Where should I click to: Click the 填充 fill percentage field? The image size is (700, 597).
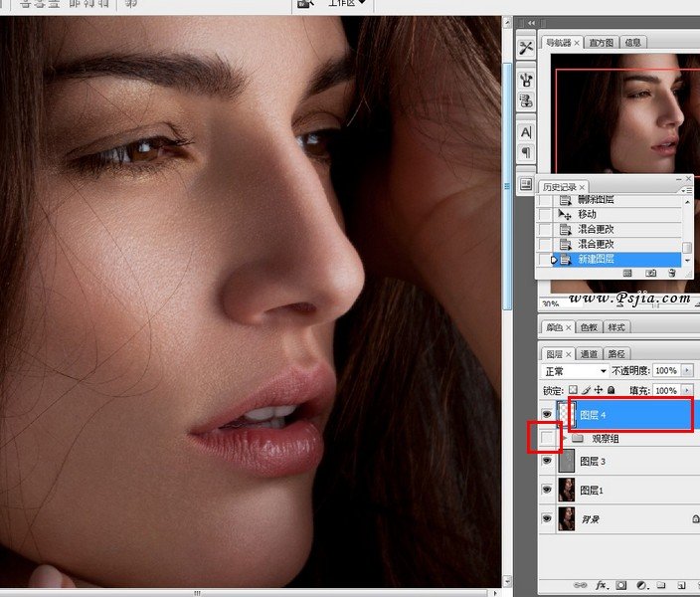[x=664, y=390]
